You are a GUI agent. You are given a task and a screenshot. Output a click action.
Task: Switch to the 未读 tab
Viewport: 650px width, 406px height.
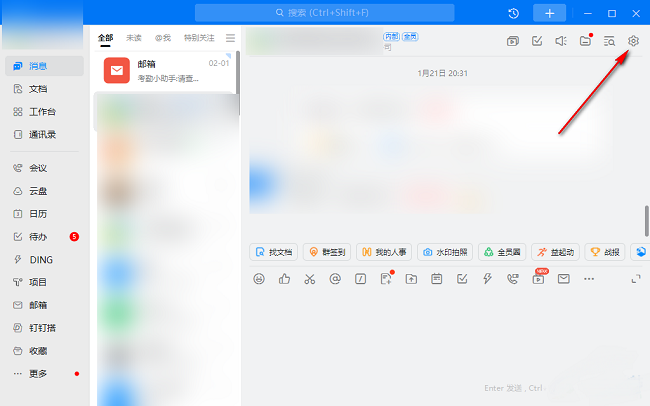[133, 38]
